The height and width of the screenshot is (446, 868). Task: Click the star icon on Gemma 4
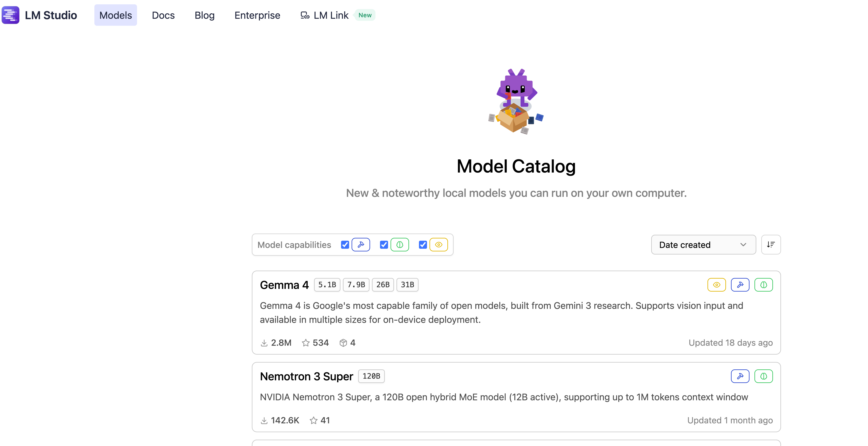pos(306,343)
